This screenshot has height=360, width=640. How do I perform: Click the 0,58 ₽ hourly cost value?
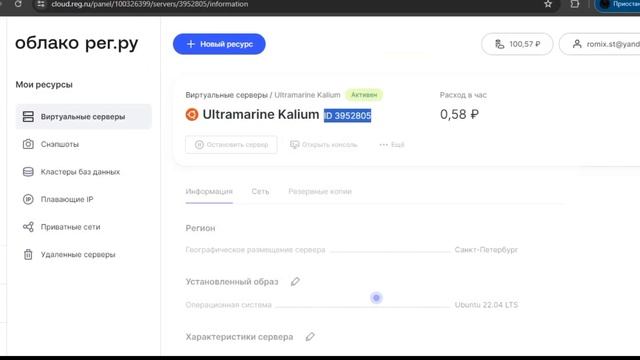click(x=459, y=114)
